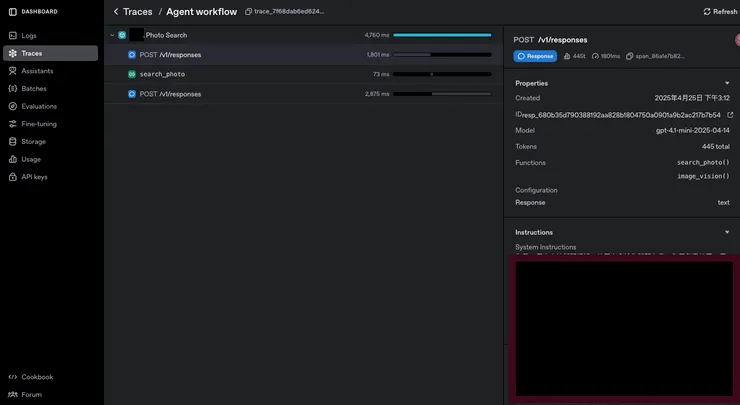Click the search_photo function icon

132,74
